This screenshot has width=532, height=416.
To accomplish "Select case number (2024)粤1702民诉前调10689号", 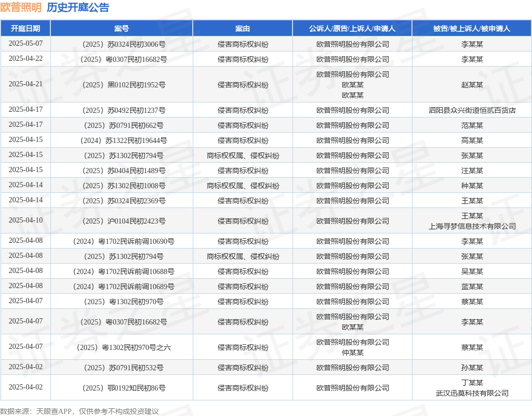I will [124, 287].
